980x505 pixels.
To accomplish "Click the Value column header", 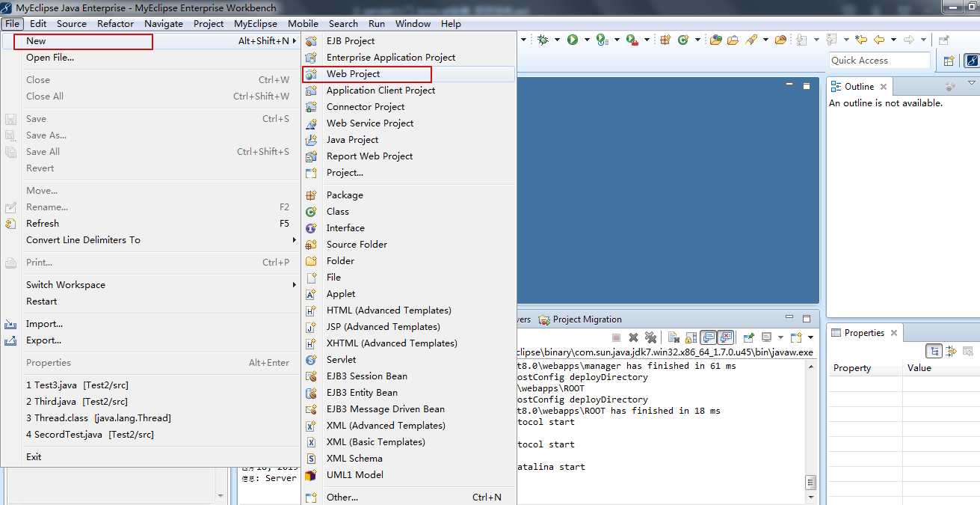I will 941,368.
